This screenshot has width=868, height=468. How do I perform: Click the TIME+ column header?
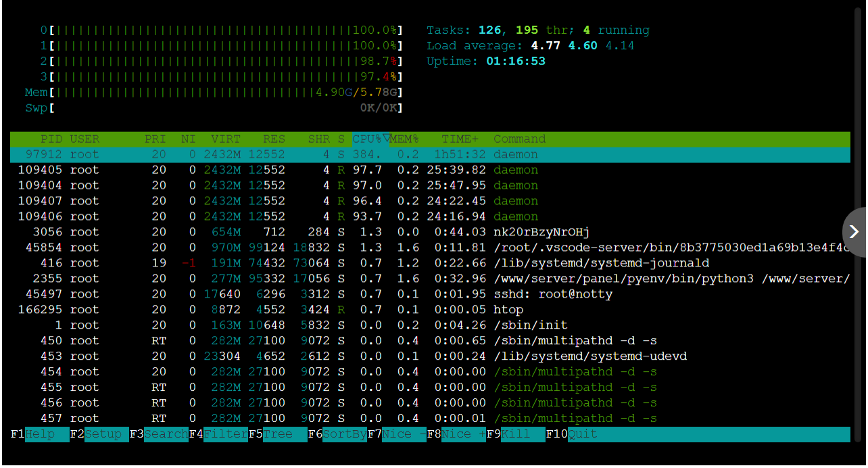point(460,139)
